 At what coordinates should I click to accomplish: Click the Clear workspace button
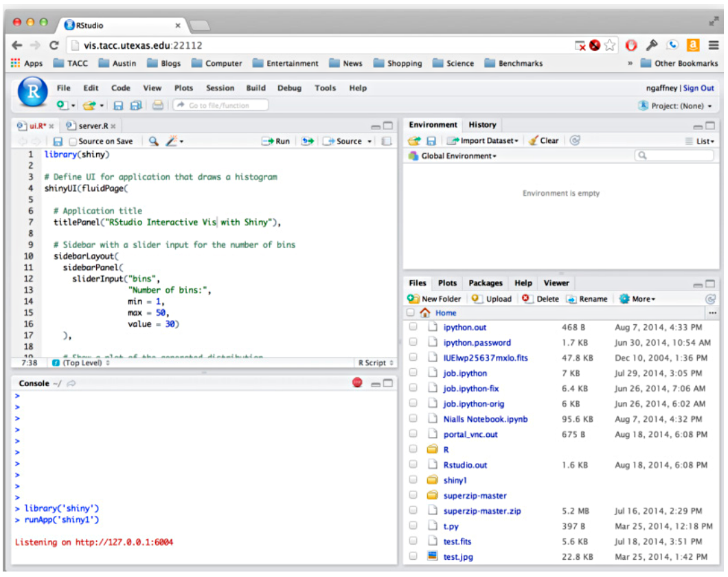(544, 141)
